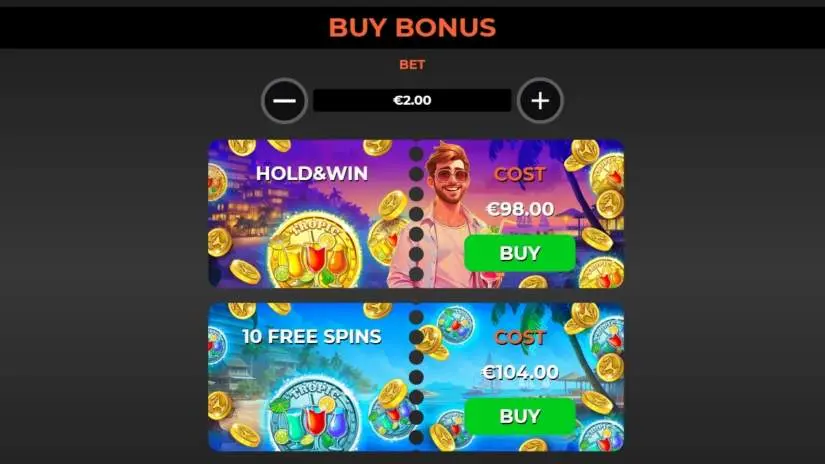This screenshot has height=464, width=825.
Task: Click the perforated divider on Free Spins card
Action: pyautogui.click(x=416, y=377)
